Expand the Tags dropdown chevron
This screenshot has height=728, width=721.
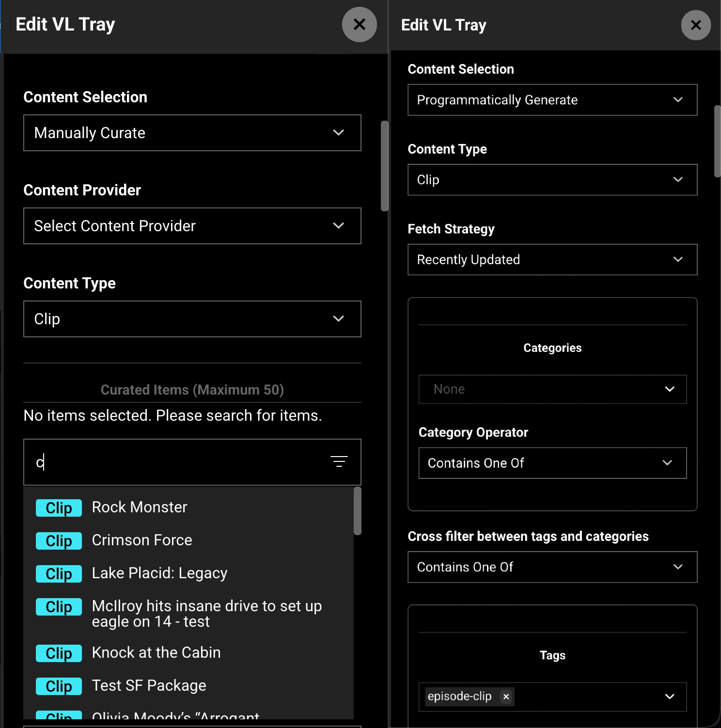(x=670, y=696)
